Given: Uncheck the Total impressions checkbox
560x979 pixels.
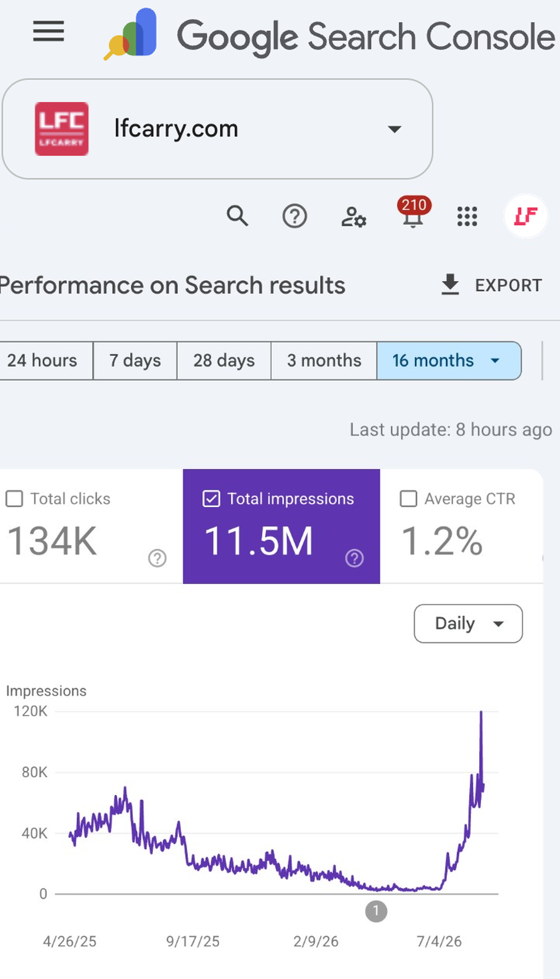Looking at the screenshot, I should point(211,499).
